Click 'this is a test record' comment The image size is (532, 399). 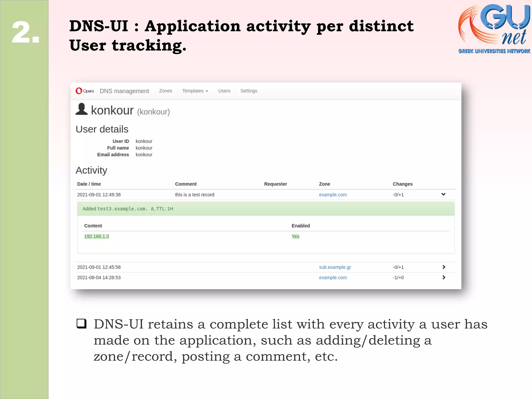pos(195,195)
